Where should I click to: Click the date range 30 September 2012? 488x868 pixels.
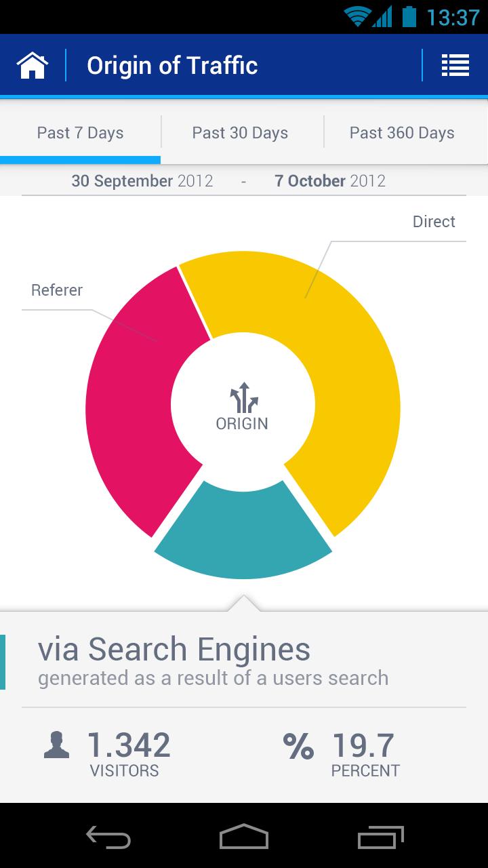(142, 180)
